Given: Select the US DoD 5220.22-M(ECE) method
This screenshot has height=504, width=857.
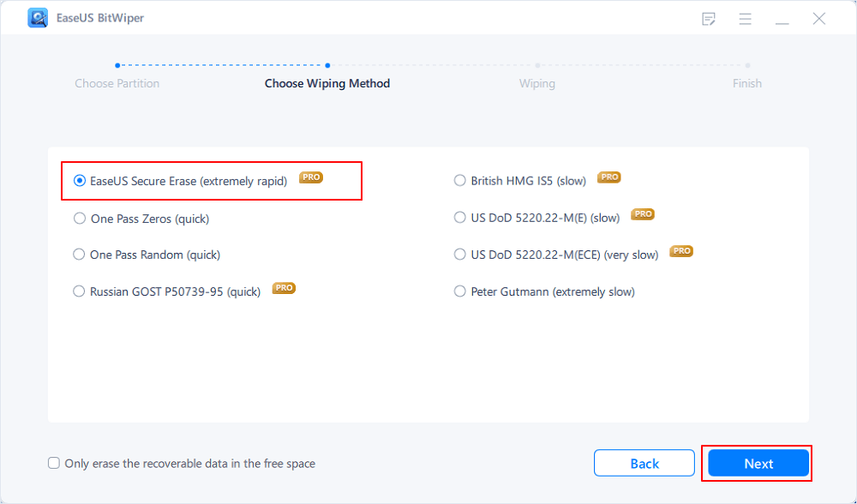Looking at the screenshot, I should 459,254.
